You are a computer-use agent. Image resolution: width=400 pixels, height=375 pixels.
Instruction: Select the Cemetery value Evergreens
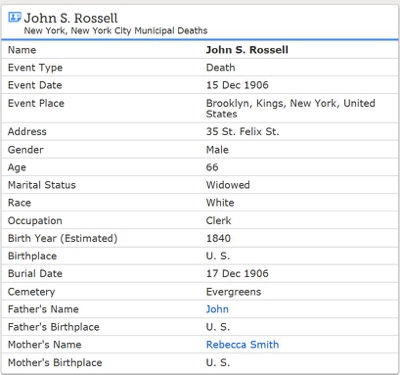pyautogui.click(x=233, y=292)
